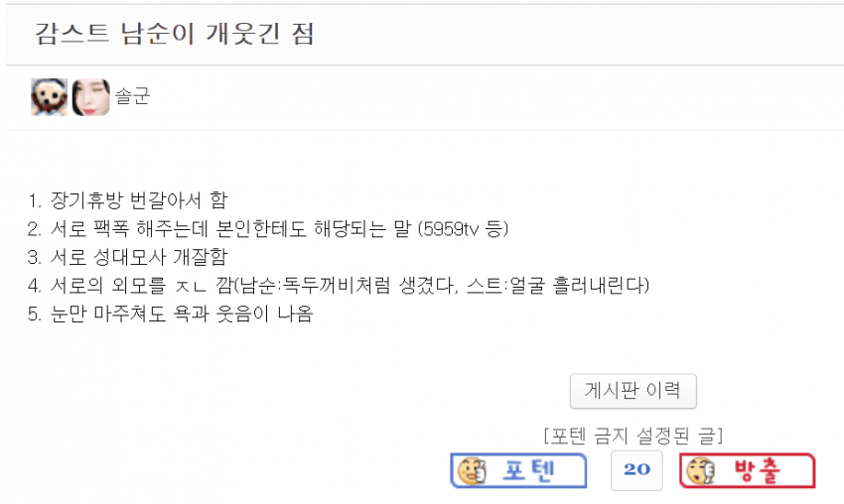Viewport: 844px width, 504px height.
Task: Select line 4 about 서로의 외모를
Action: pyautogui.click(x=339, y=285)
